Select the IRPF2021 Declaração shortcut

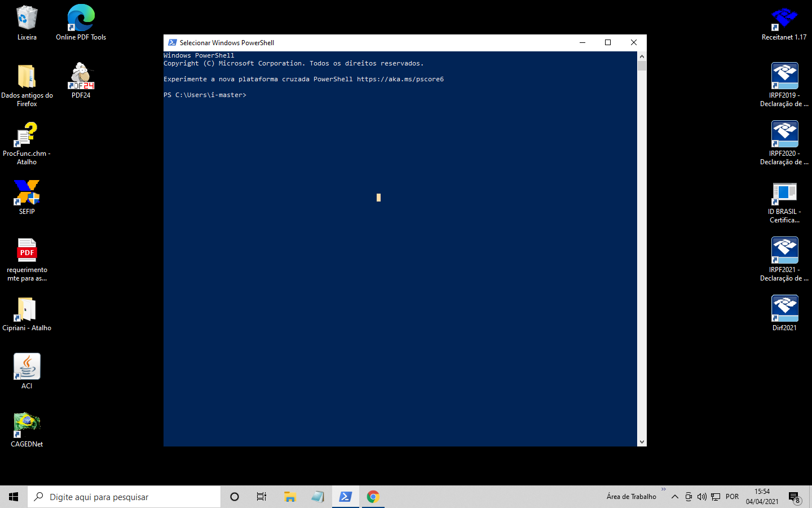point(784,259)
